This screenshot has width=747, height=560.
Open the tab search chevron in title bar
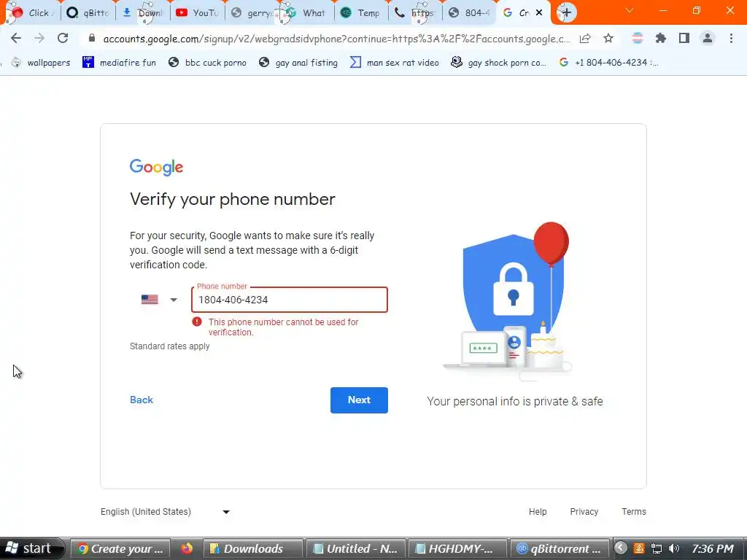point(630,10)
